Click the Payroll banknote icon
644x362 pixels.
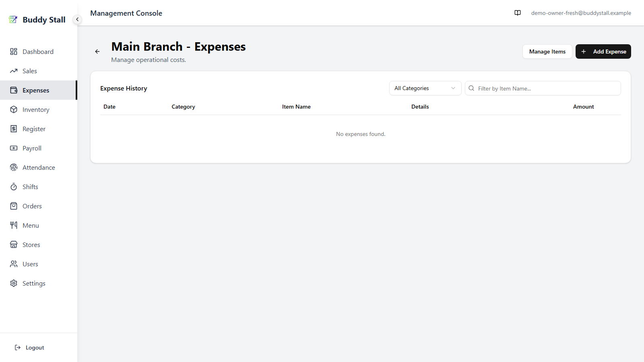[14, 148]
